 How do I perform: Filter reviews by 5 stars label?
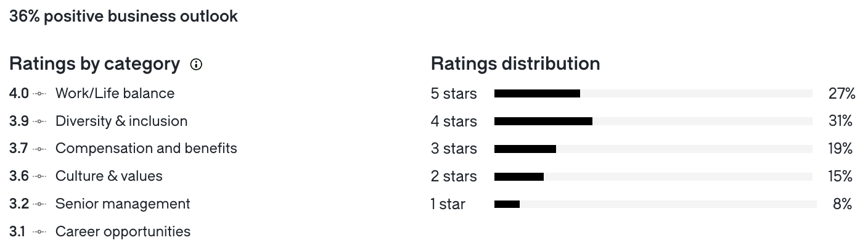(x=454, y=94)
